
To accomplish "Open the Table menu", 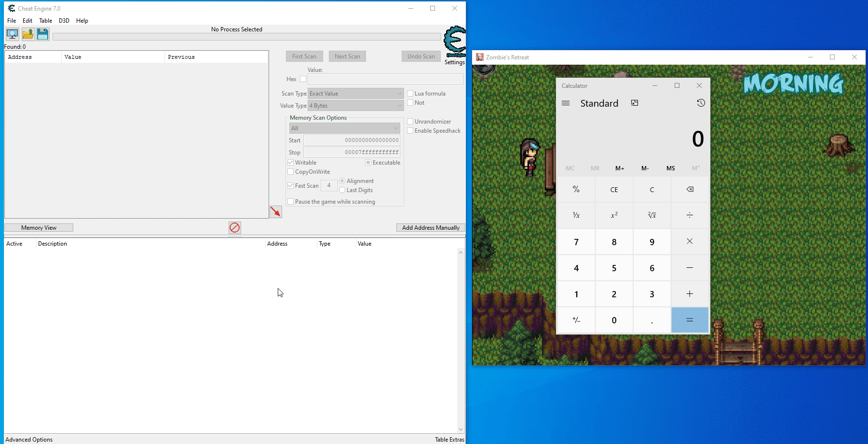I will pos(46,21).
